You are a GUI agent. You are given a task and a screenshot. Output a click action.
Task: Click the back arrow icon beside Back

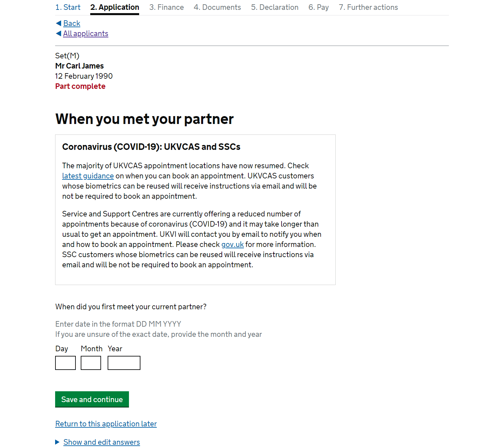coord(58,23)
